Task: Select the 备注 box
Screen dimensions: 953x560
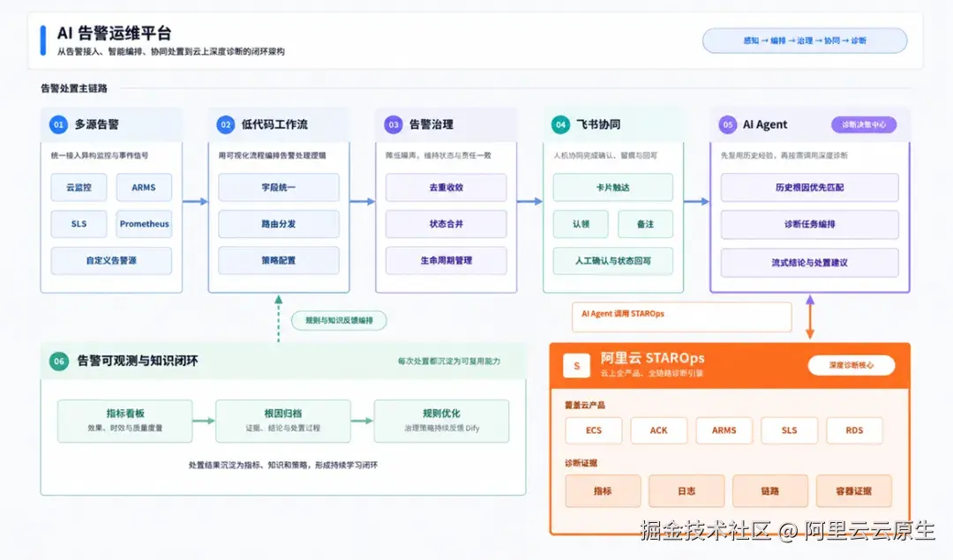Action: (x=645, y=223)
